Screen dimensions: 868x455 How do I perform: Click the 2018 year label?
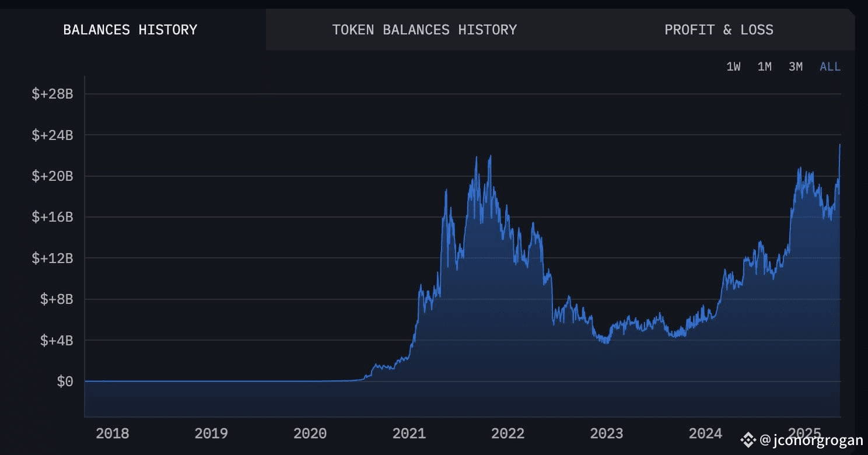112,433
